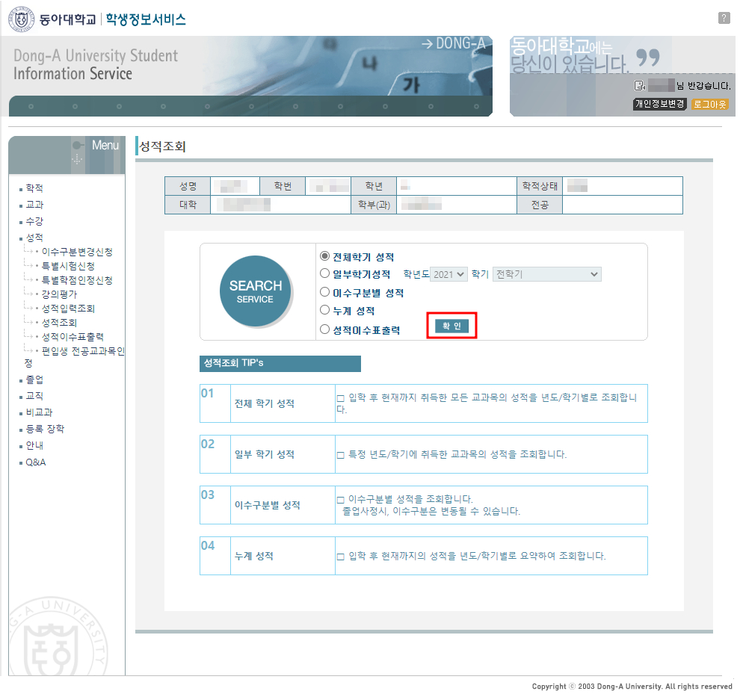Screen dimensions: 743x700
Task: Click the 개인정보변경 button
Action: point(659,104)
